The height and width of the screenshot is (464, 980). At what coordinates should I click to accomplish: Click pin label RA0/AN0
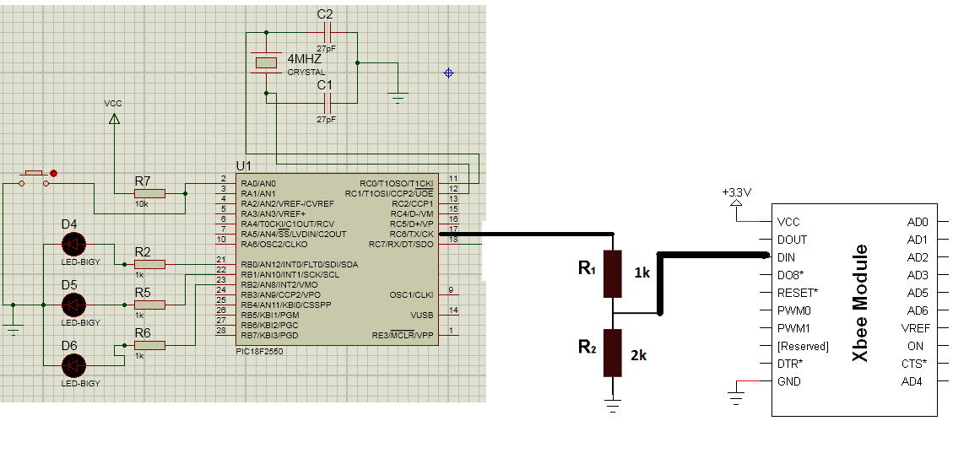tap(258, 184)
